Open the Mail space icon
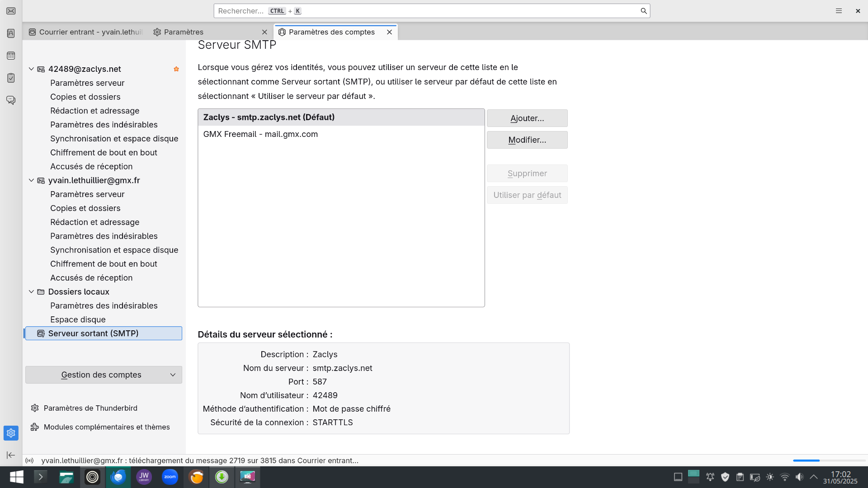The width and height of the screenshot is (868, 488). coord(11,11)
